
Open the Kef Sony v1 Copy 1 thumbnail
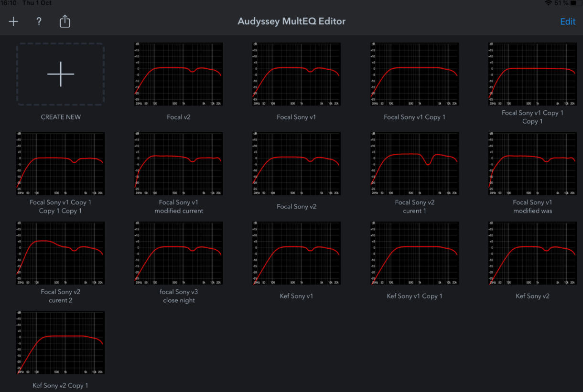coord(414,253)
